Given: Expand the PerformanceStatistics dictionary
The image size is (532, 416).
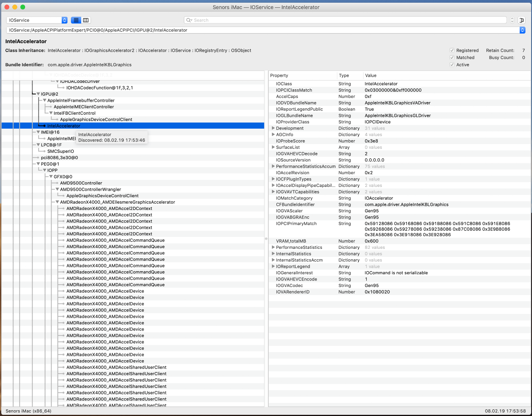Looking at the screenshot, I should point(273,247).
